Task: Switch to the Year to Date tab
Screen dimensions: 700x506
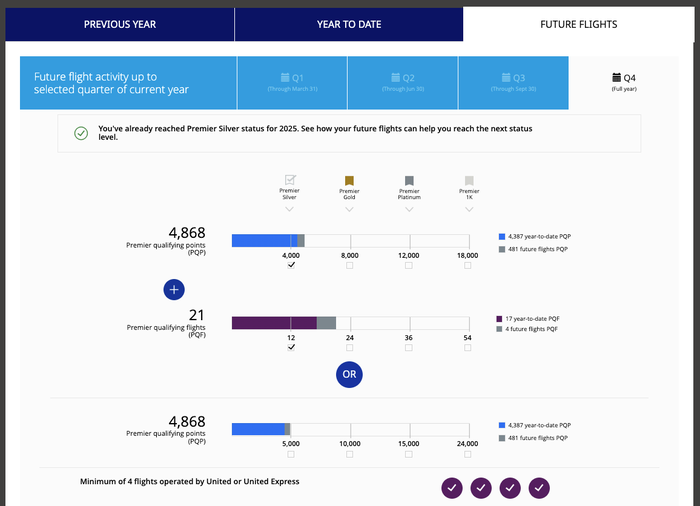Action: [349, 24]
